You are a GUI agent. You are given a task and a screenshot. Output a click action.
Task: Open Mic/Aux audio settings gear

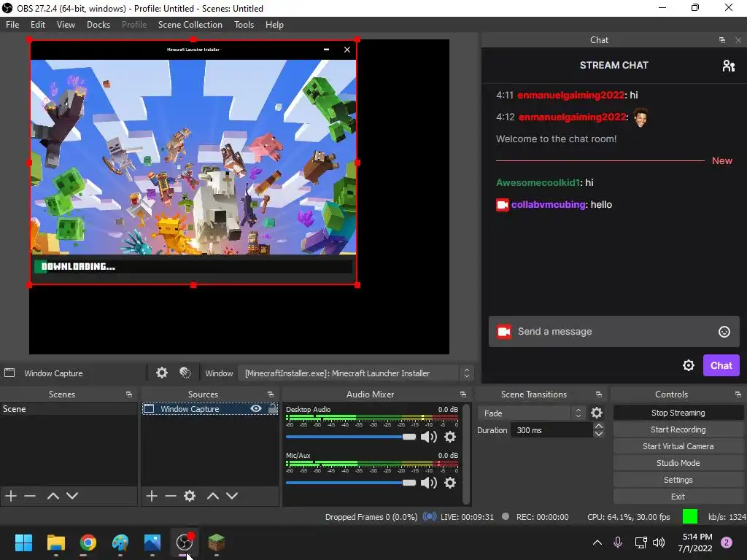pos(450,483)
